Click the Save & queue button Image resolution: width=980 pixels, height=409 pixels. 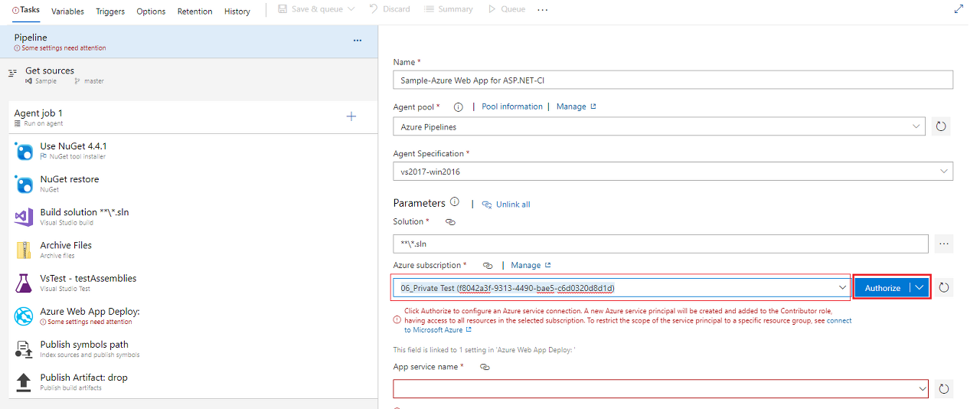(x=309, y=9)
